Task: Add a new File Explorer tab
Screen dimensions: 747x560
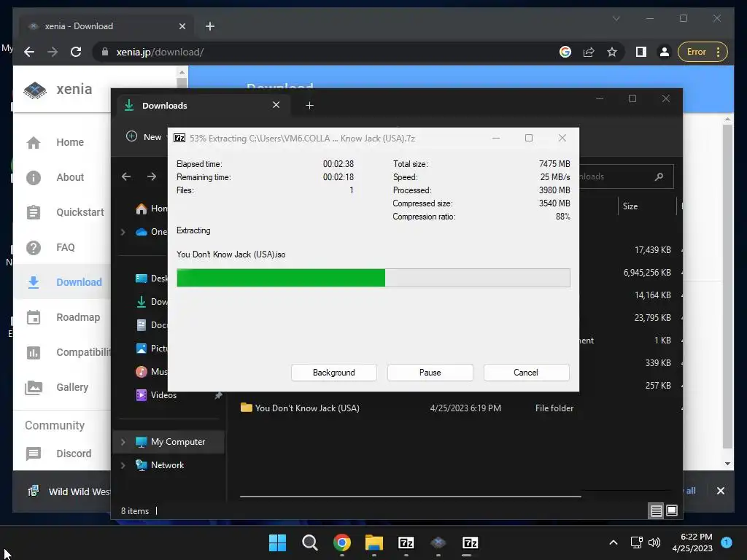Action: pyautogui.click(x=309, y=105)
